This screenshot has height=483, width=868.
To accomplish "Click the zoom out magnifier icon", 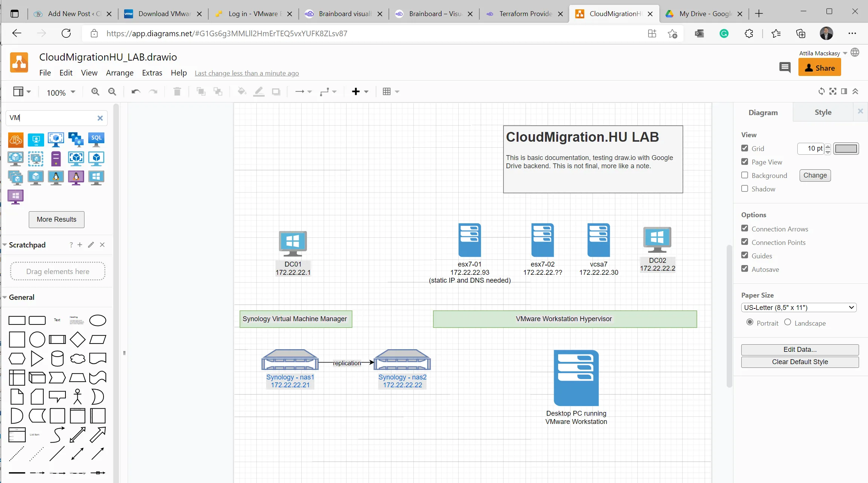I will pos(112,92).
